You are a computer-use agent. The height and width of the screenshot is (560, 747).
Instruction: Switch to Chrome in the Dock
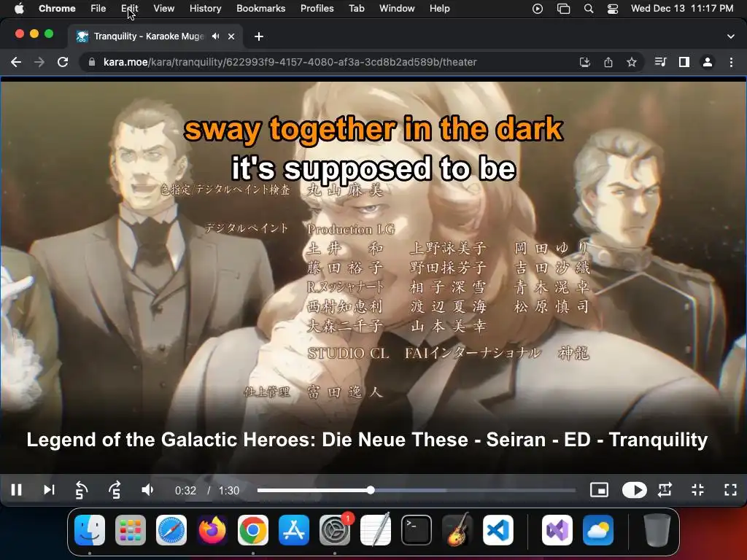(253, 530)
